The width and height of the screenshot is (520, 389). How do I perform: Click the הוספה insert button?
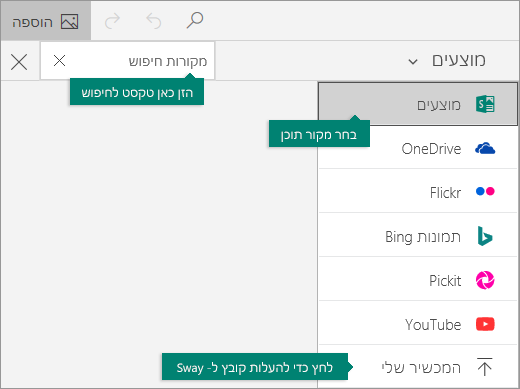pyautogui.click(x=46, y=21)
